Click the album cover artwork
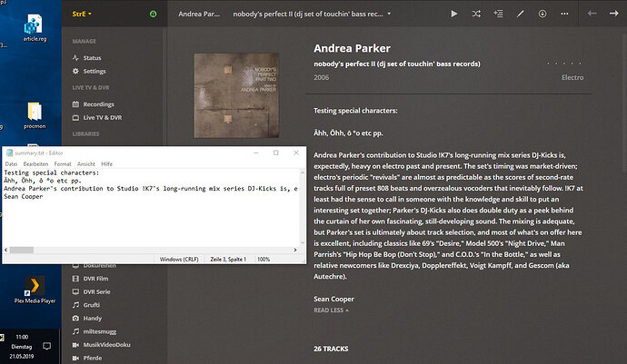Viewport: 627px width, 364px height. point(236,95)
